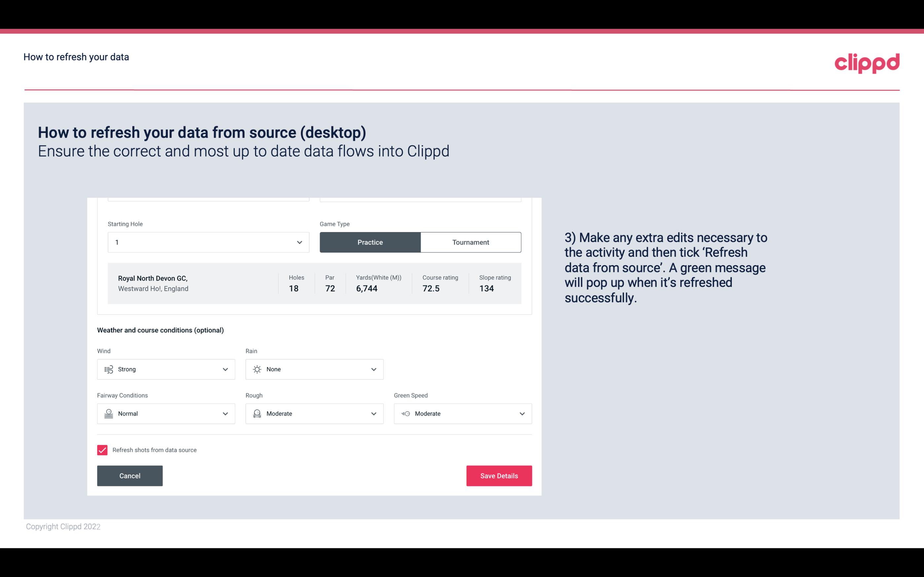Click the rain condition icon
924x577 pixels.
pos(257,369)
